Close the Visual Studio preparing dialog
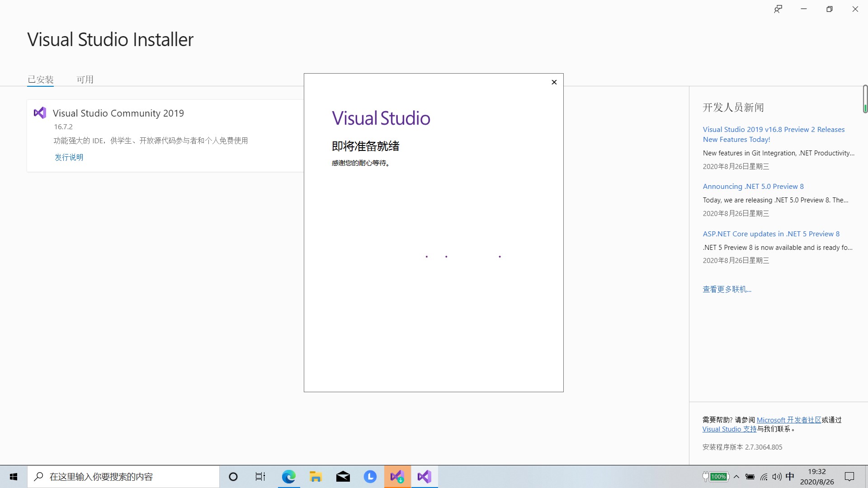The width and height of the screenshot is (868, 488). point(554,82)
